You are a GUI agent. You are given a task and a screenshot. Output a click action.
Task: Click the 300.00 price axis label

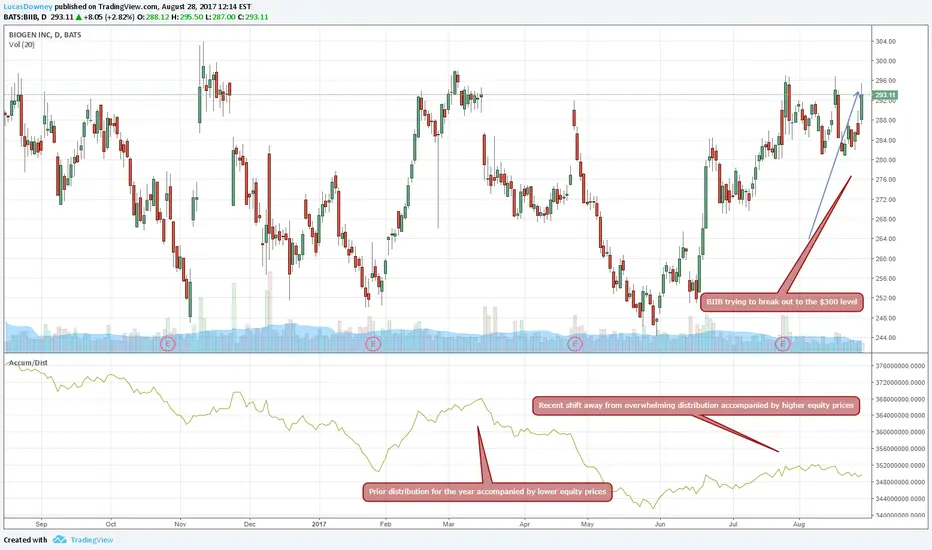[x=885, y=61]
